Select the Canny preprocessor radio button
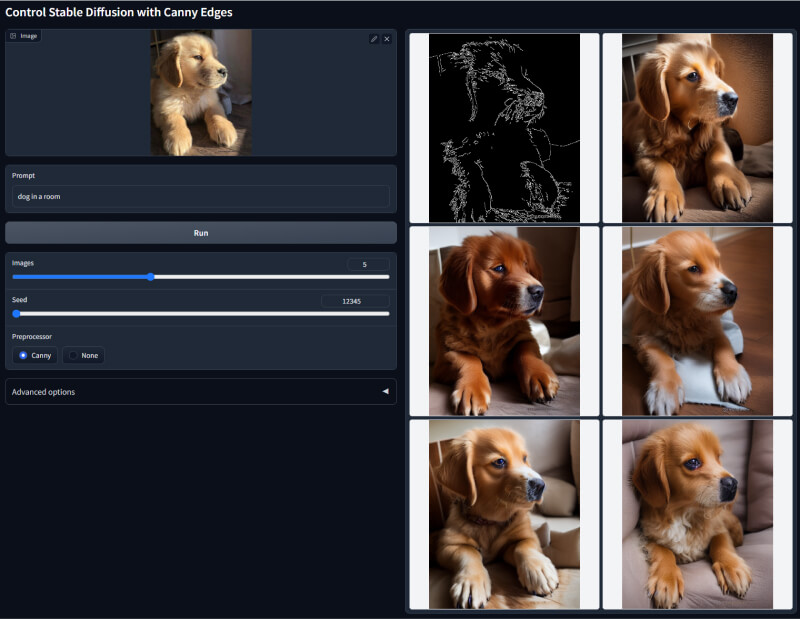Screen dimensions: 800x619 click(24, 355)
